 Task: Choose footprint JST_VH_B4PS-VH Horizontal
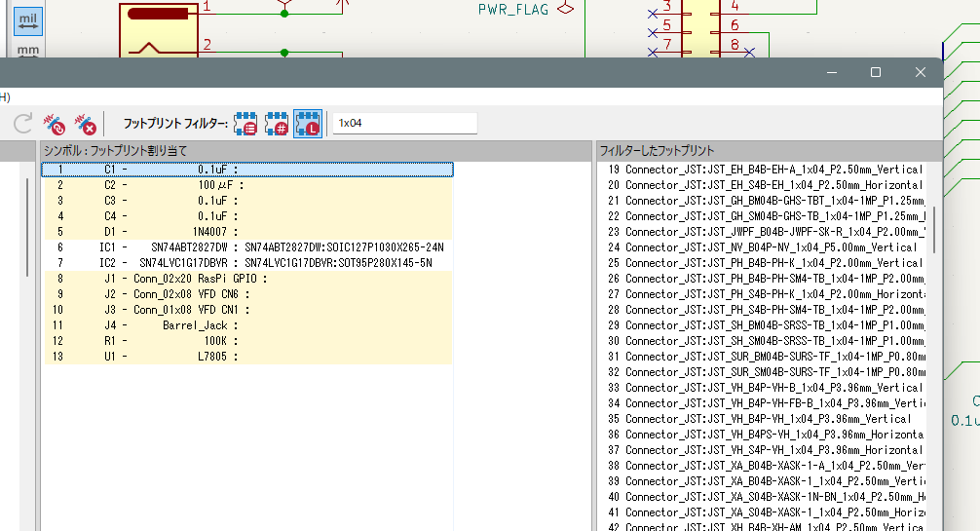pyautogui.click(x=765, y=435)
